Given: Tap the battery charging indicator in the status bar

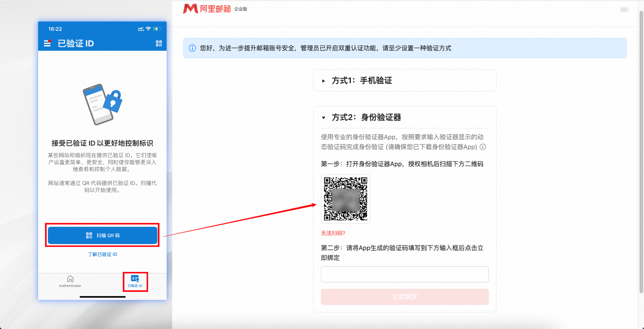Looking at the screenshot, I should coord(157,29).
